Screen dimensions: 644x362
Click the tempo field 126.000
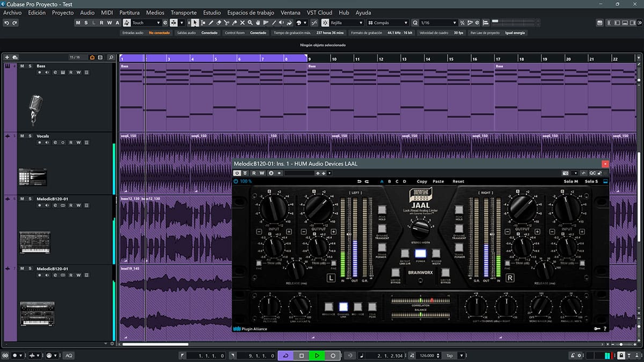click(428, 356)
